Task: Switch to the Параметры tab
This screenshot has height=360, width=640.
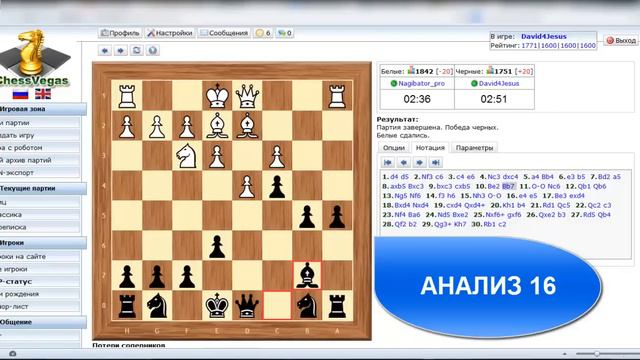Action: tap(474, 148)
